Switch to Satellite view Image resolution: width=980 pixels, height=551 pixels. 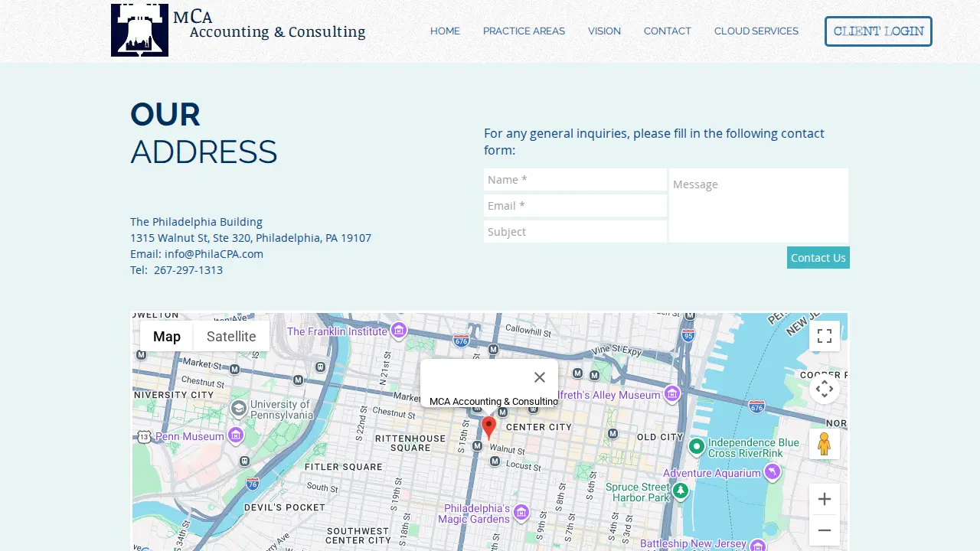[x=231, y=336]
